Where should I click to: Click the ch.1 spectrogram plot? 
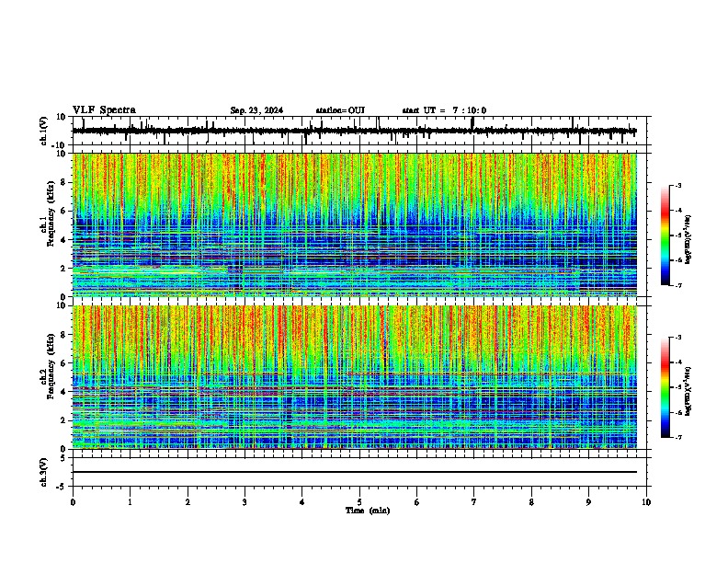pyautogui.click(x=355, y=224)
